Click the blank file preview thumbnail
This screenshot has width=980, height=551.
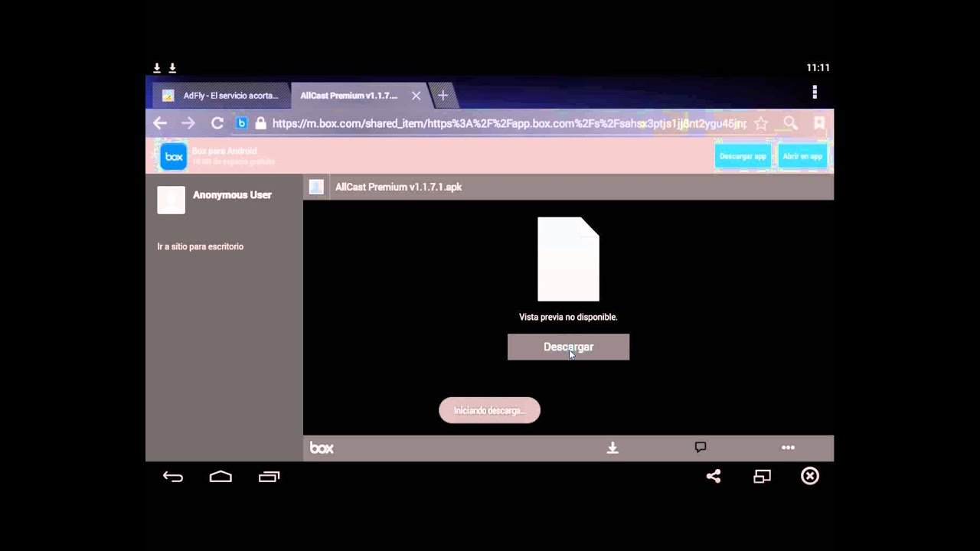click(568, 259)
